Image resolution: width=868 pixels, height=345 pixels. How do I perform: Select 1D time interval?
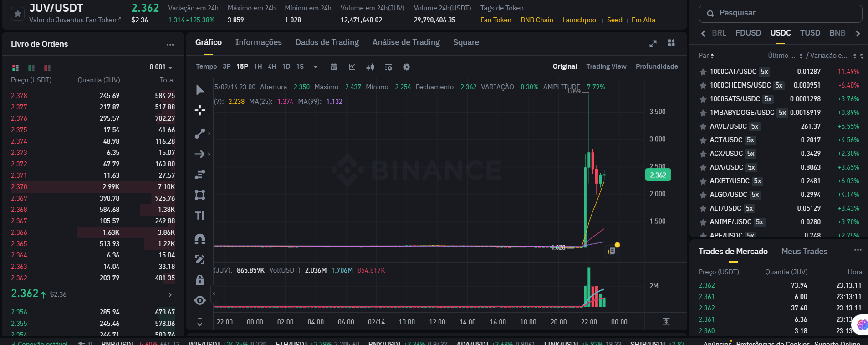[286, 67]
